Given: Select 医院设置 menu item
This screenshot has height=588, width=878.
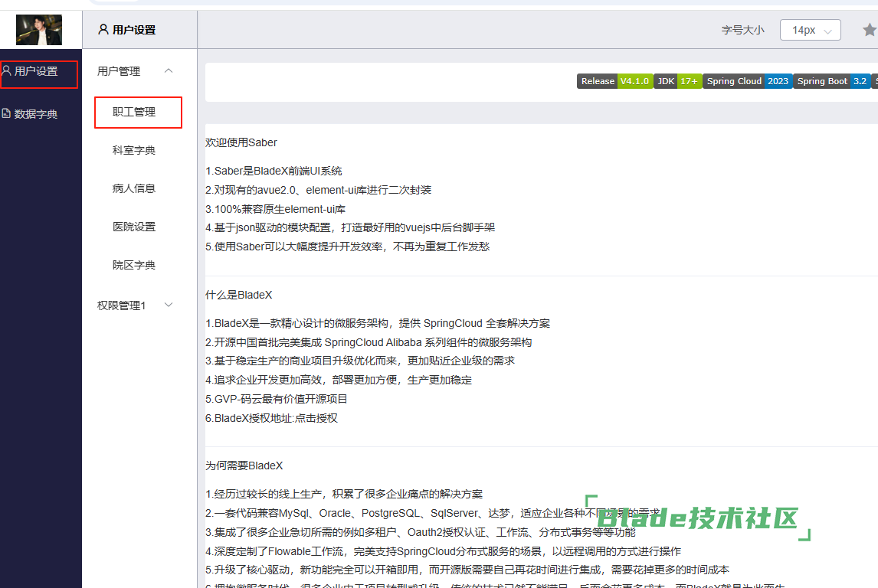Looking at the screenshot, I should coord(134,227).
